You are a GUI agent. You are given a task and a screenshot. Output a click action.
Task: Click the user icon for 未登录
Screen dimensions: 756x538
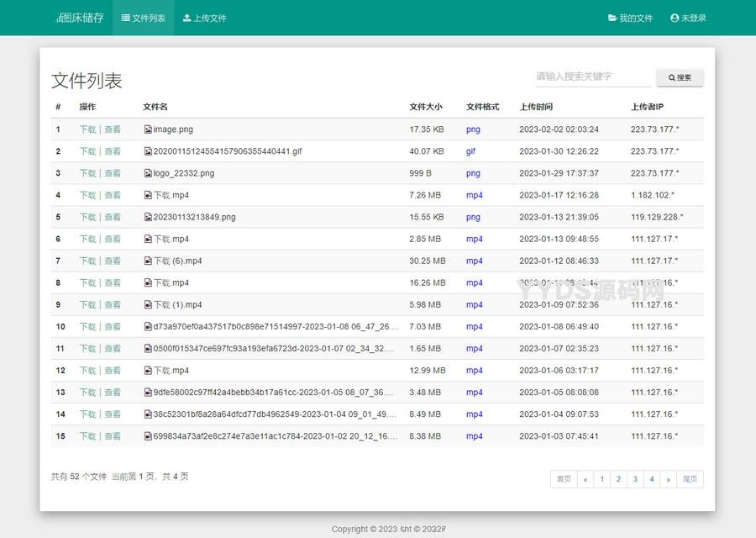(675, 18)
